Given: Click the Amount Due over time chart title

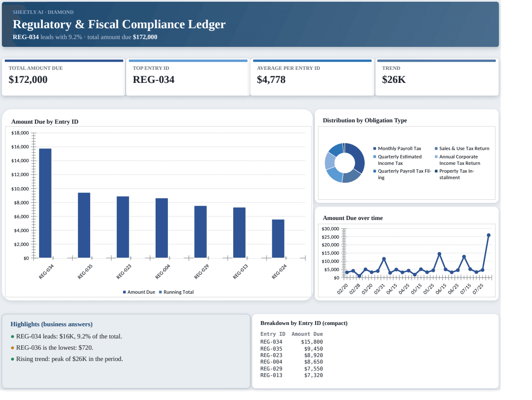Looking at the screenshot, I should pyautogui.click(x=352, y=218).
